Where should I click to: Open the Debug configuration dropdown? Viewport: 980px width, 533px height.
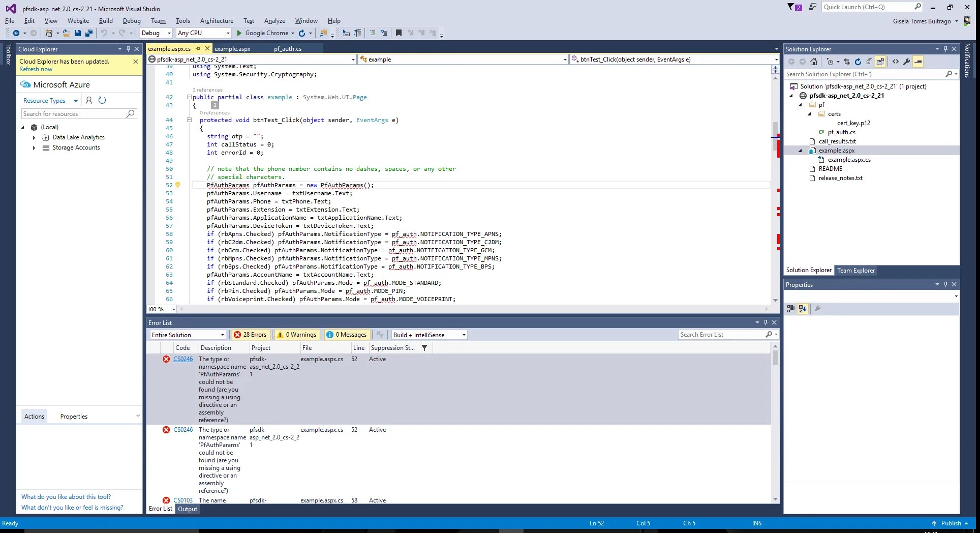pos(156,33)
